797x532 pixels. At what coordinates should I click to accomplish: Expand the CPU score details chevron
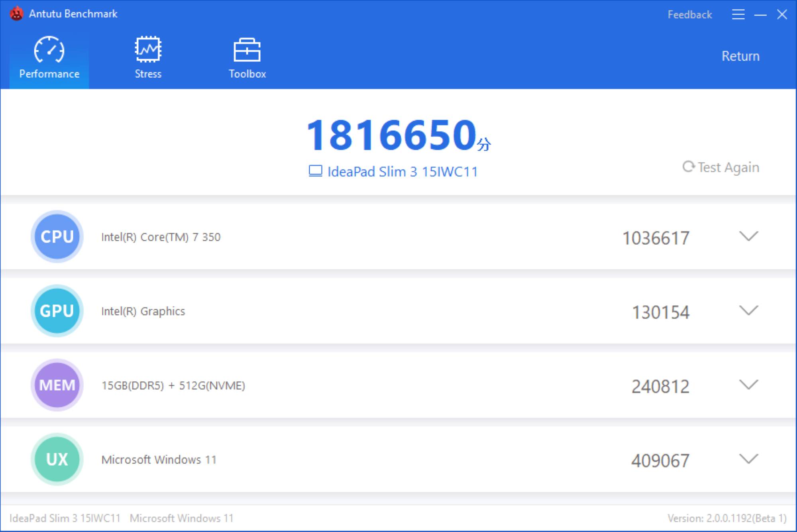[x=748, y=236]
